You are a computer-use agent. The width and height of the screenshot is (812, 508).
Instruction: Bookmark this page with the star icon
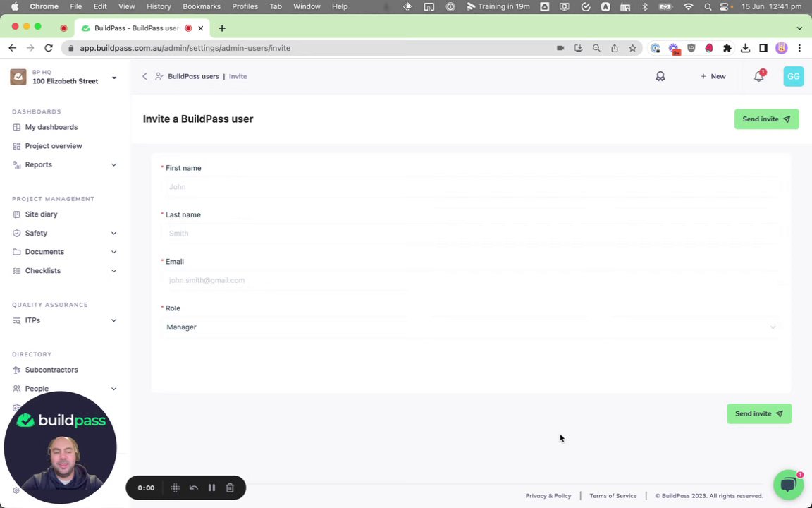pos(632,48)
